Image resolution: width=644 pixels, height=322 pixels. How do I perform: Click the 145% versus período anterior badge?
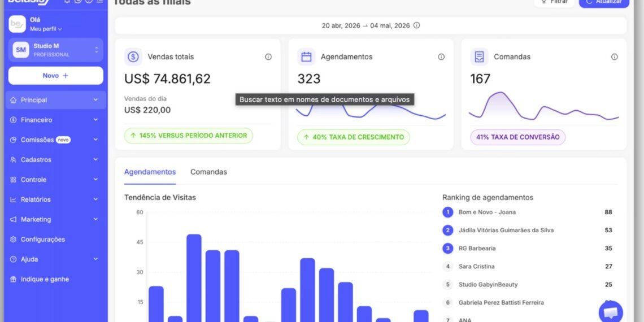(x=189, y=136)
